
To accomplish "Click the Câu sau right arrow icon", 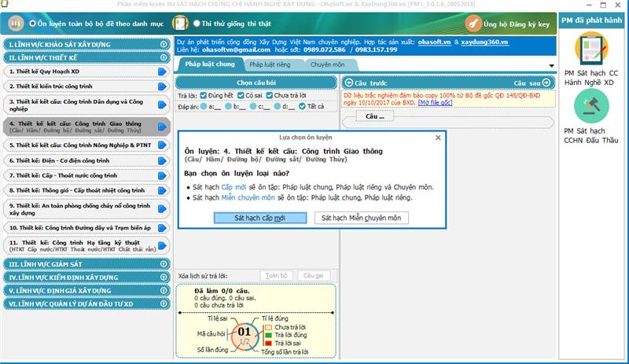I will click(546, 83).
